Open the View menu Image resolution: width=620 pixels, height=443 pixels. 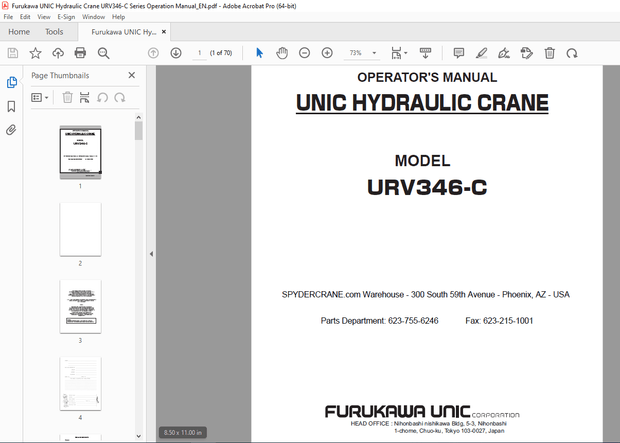coord(44,17)
